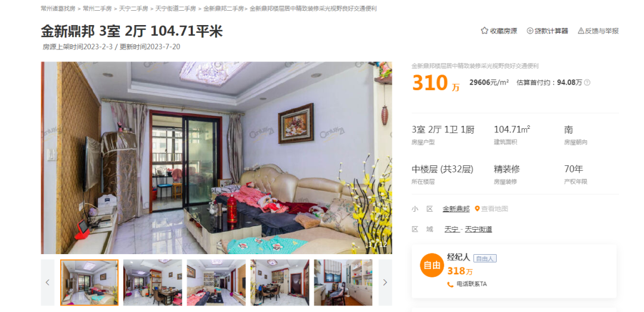The width and height of the screenshot is (644, 312).
Task: Open 天宁街道二手房 breadcrumb link
Action: tap(176, 8)
